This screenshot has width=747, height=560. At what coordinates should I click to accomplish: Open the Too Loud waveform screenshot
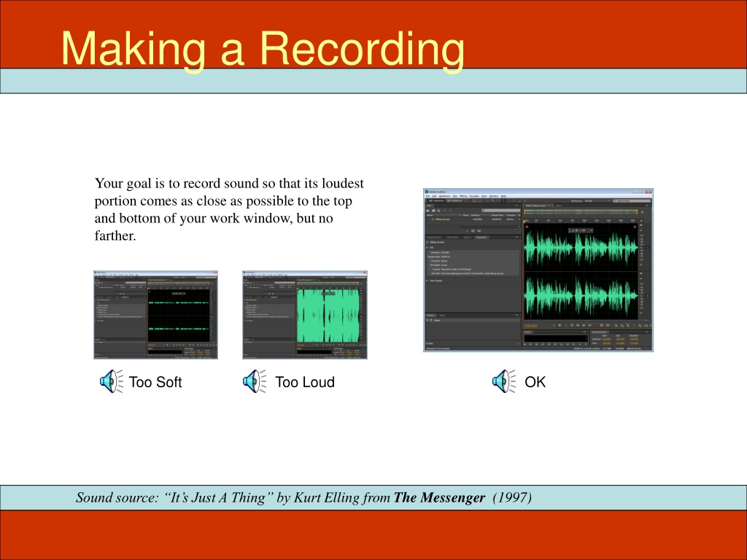(x=305, y=315)
